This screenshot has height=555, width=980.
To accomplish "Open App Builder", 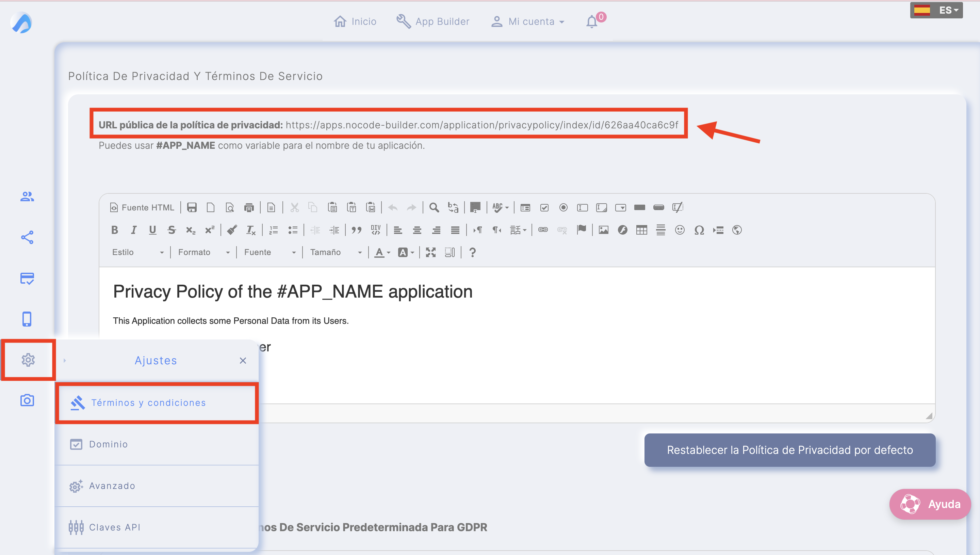I will (x=433, y=21).
